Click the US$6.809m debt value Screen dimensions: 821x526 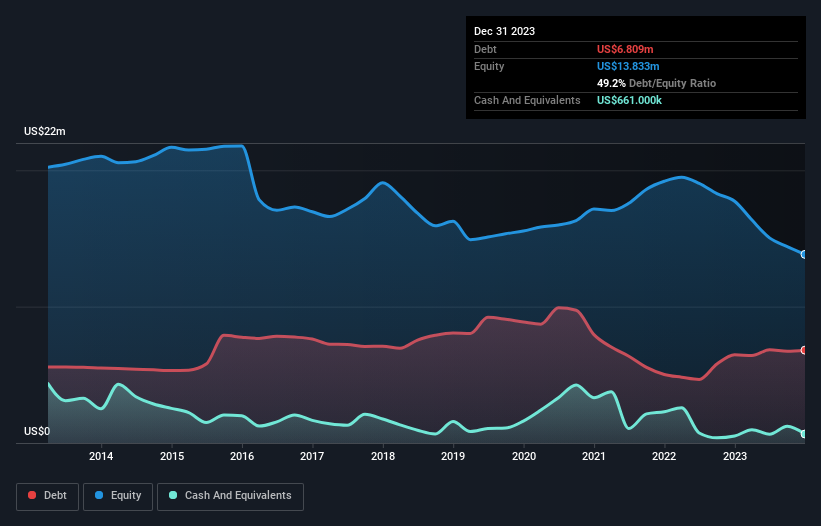[625, 49]
